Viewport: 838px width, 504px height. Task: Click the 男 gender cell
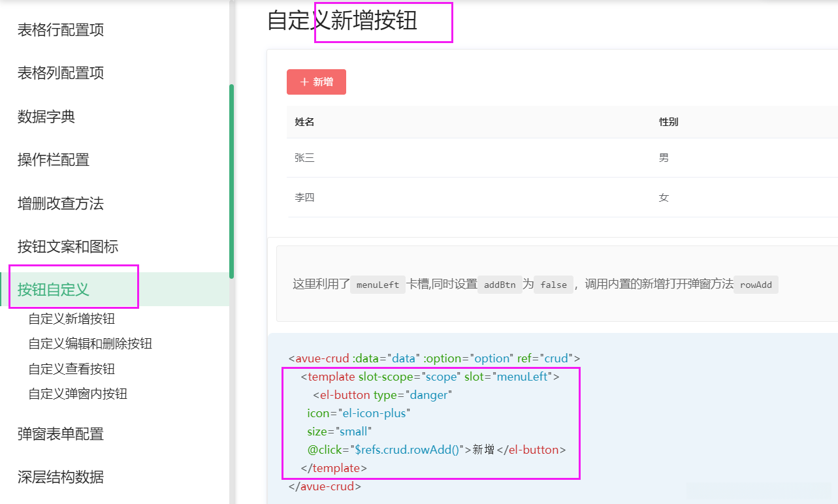click(x=664, y=158)
